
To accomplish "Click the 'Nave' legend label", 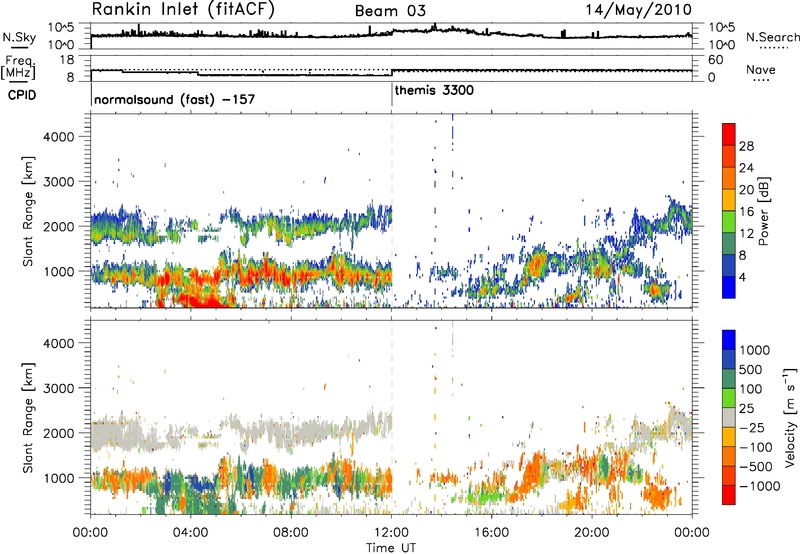I will tap(761, 69).
